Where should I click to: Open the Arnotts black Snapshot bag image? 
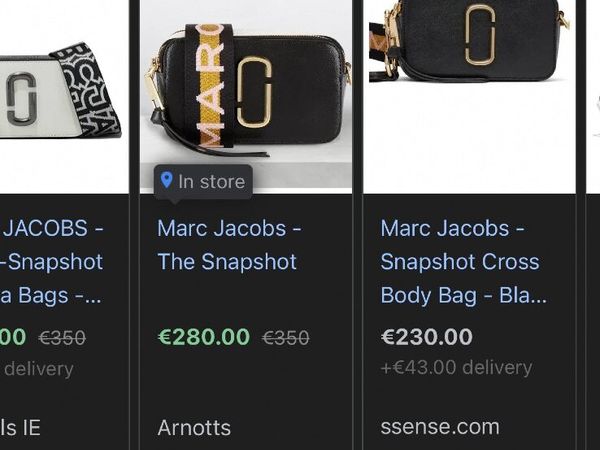(246, 96)
